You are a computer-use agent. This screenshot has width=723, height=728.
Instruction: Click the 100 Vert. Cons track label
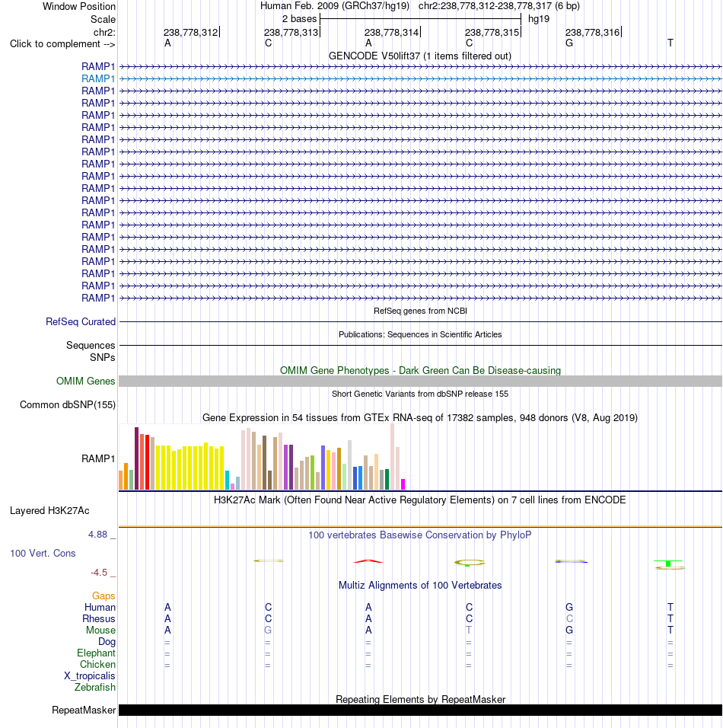tap(43, 554)
